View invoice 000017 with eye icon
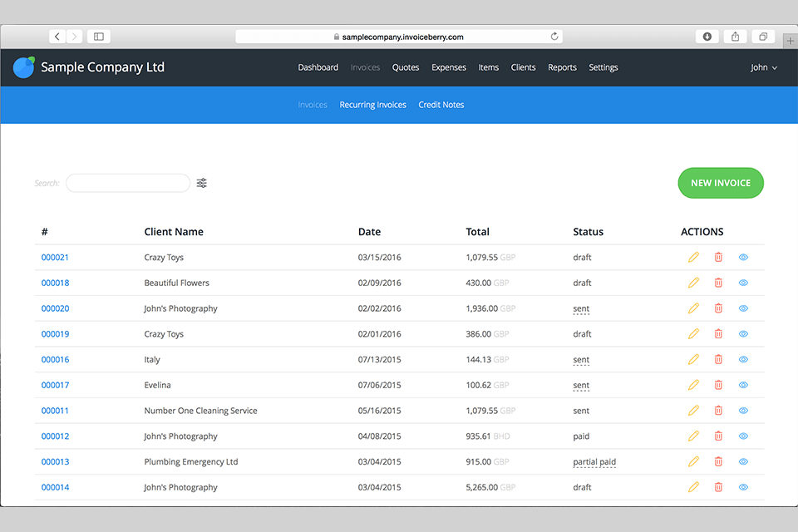Image resolution: width=798 pixels, height=532 pixels. coord(743,385)
